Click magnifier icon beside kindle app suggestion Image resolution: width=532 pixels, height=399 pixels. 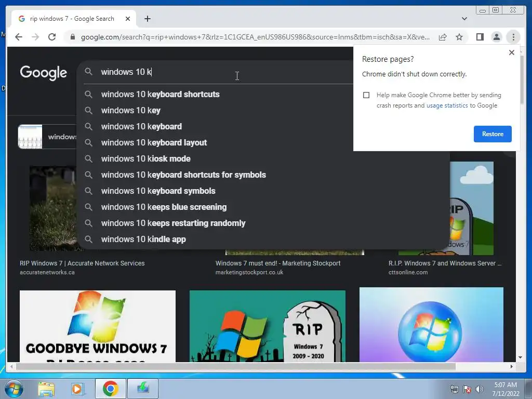tap(88, 239)
